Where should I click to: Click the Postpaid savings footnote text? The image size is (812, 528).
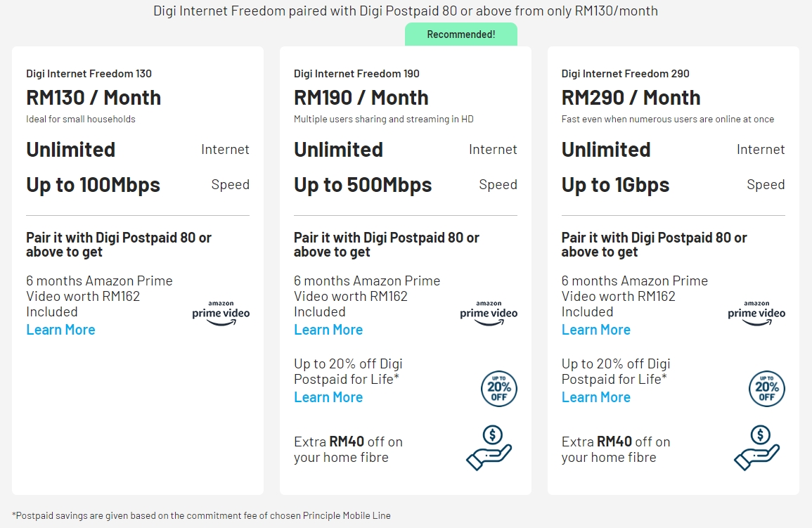click(x=201, y=515)
